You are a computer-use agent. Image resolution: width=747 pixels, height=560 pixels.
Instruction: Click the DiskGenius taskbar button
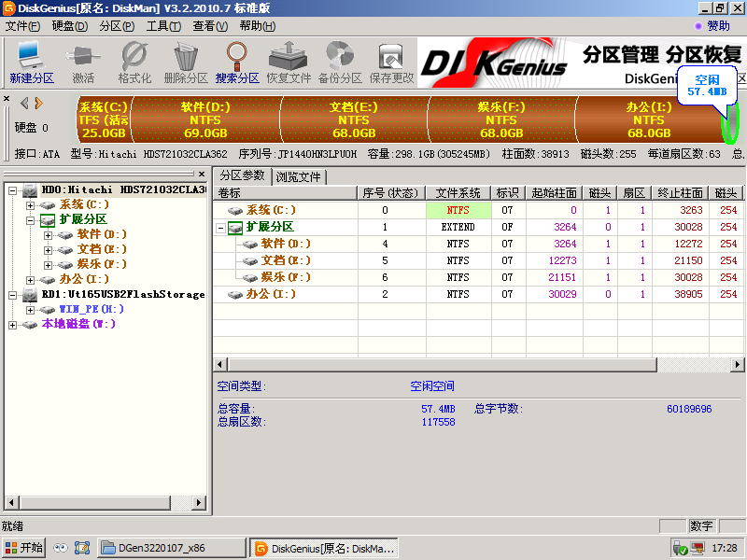tap(324, 548)
